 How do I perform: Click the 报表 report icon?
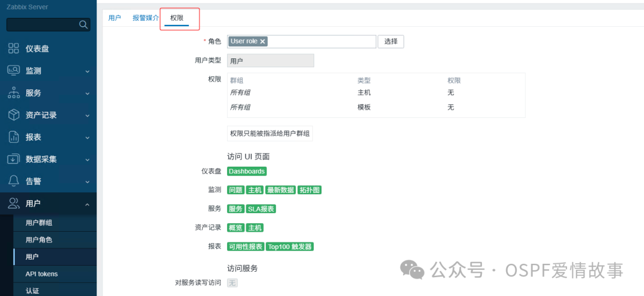pyautogui.click(x=14, y=137)
